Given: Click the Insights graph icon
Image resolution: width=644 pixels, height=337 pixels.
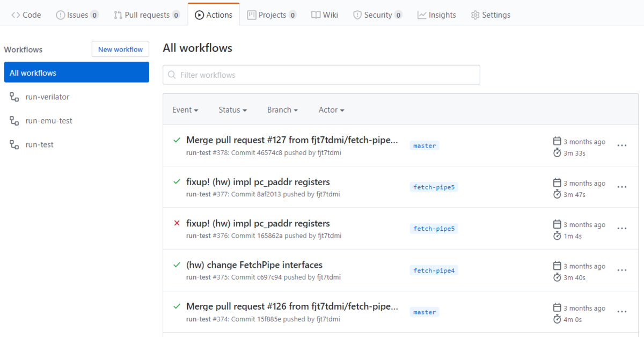Looking at the screenshot, I should [x=422, y=15].
